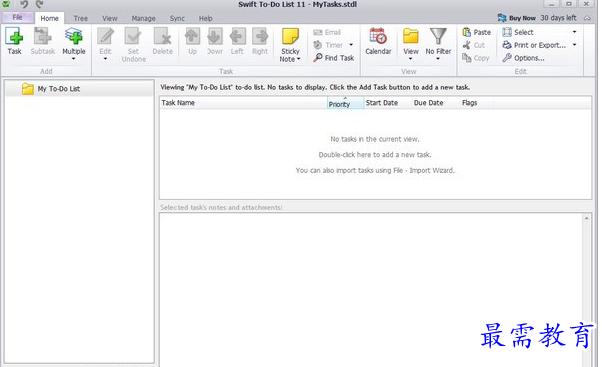Open the Timer dropdown arrow
The width and height of the screenshot is (602, 367).
click(351, 45)
